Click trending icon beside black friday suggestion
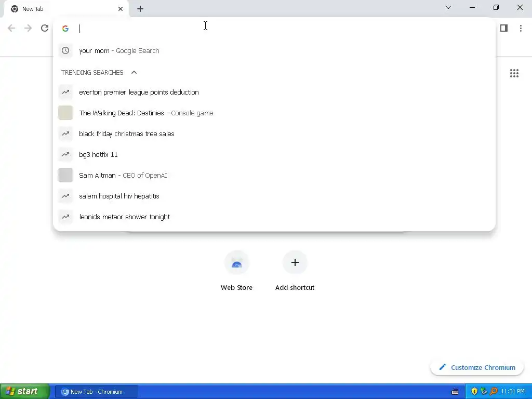This screenshot has height=399, width=532. pos(65,134)
